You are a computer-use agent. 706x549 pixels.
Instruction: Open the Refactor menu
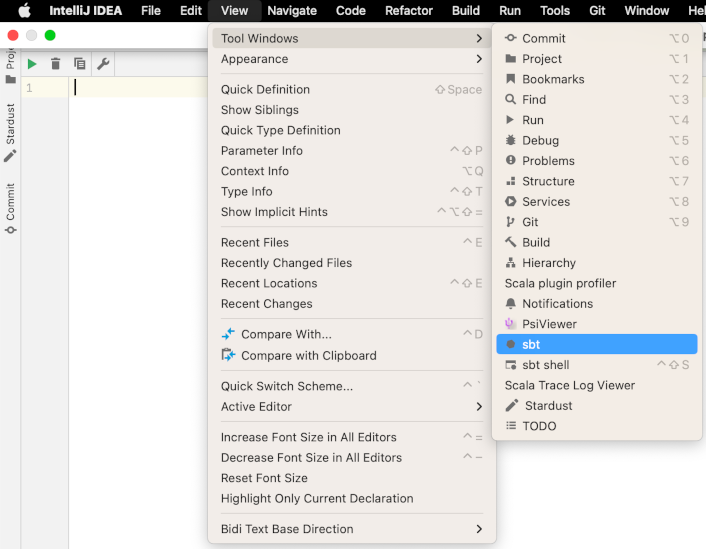pyautogui.click(x=409, y=11)
